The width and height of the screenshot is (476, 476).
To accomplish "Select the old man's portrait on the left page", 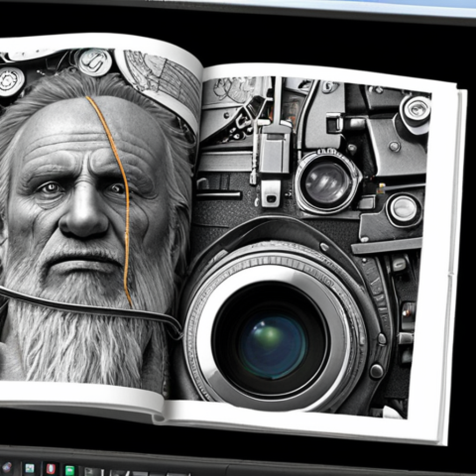I will coord(84,209).
